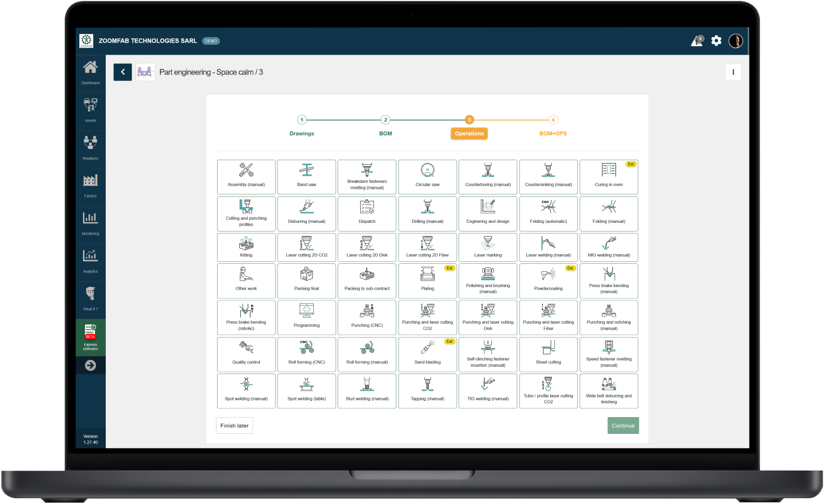825x504 pixels.
Task: Open the notifications bell
Action: coord(696,40)
